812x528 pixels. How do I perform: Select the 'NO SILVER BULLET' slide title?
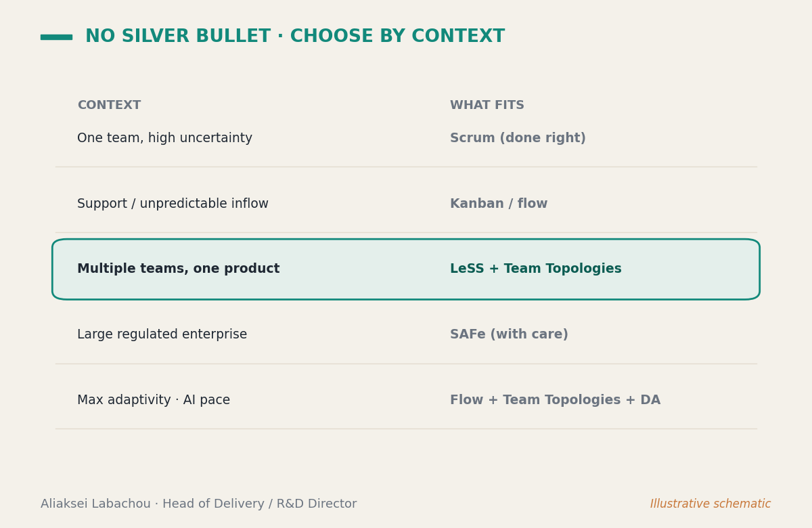(178, 37)
